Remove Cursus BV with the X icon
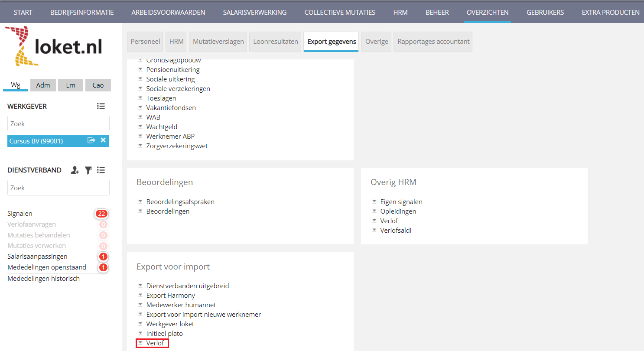The width and height of the screenshot is (644, 351). tap(103, 140)
